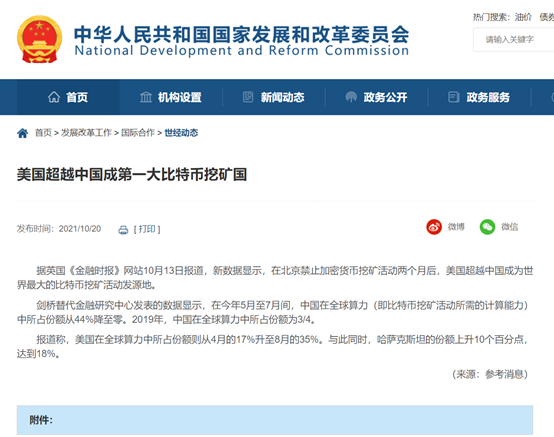The image size is (554, 437).
Task: Click the 附件 attachment header
Action: [275, 420]
